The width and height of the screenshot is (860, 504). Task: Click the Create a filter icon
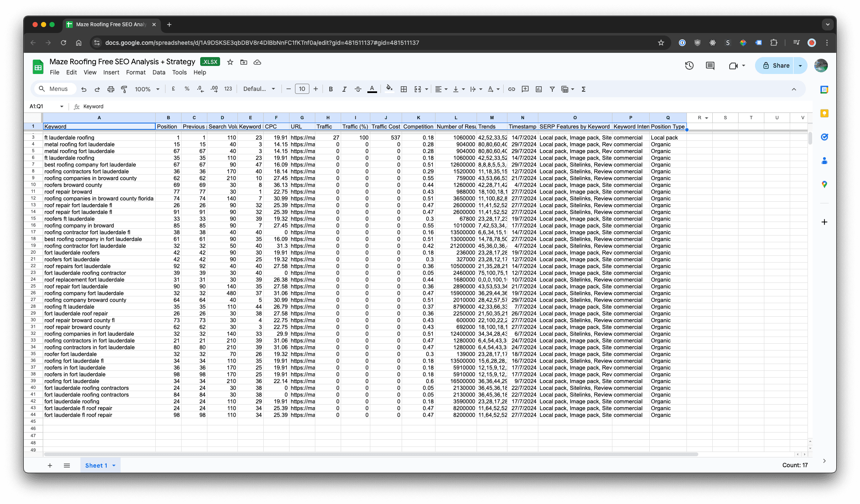click(552, 89)
